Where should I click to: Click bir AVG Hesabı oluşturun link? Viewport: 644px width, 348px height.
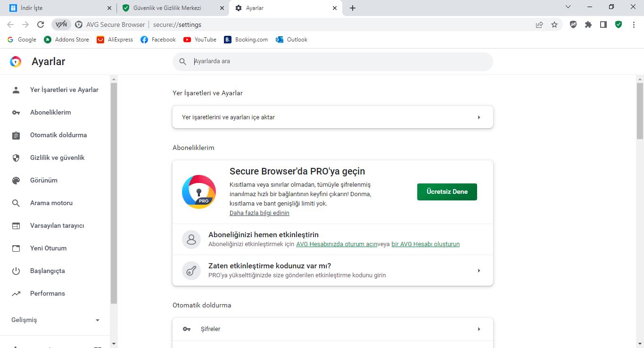coord(425,244)
